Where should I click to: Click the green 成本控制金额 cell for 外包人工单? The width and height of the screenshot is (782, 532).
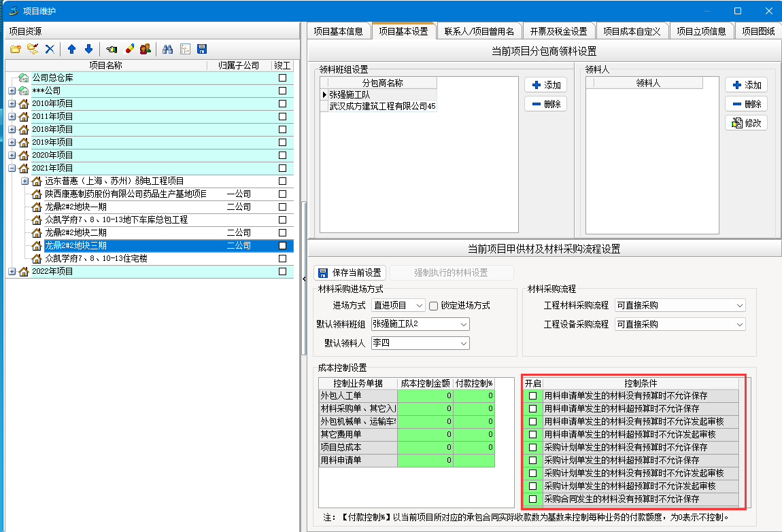click(425, 395)
